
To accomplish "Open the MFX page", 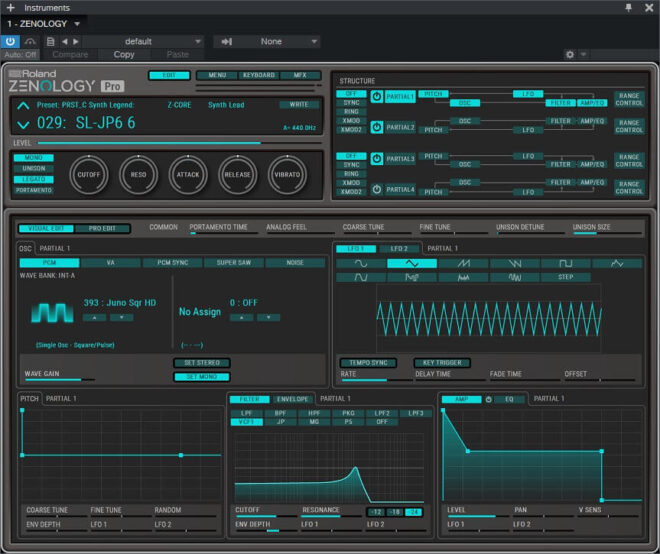I will [x=300, y=75].
